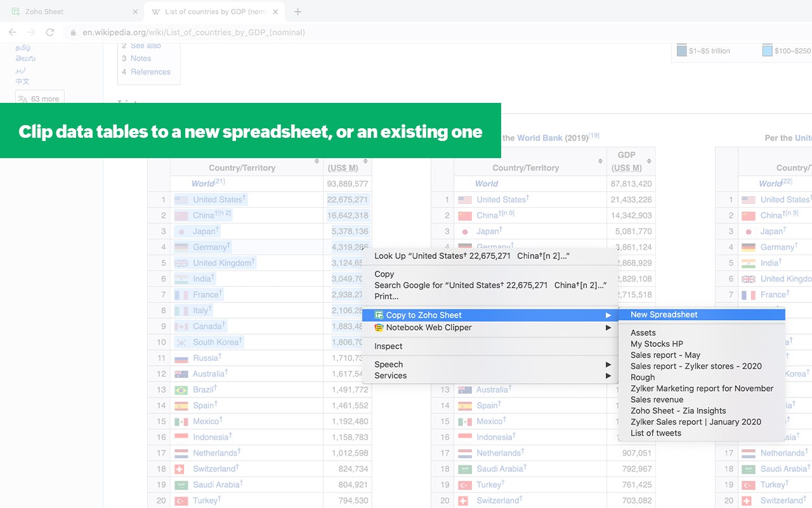Click the padlock icon in the address bar
This screenshot has width=812, height=508.
pos(74,32)
